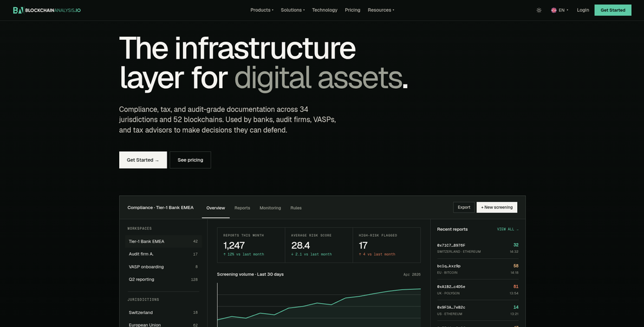This screenshot has height=327, width=644.
Task: Open the Pricing page in navbar
Action: pos(352,10)
